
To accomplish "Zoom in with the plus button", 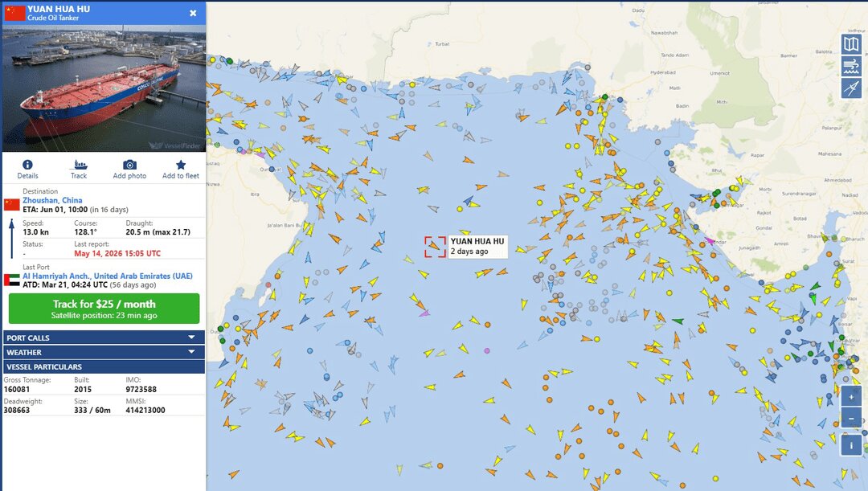I will [x=851, y=396].
